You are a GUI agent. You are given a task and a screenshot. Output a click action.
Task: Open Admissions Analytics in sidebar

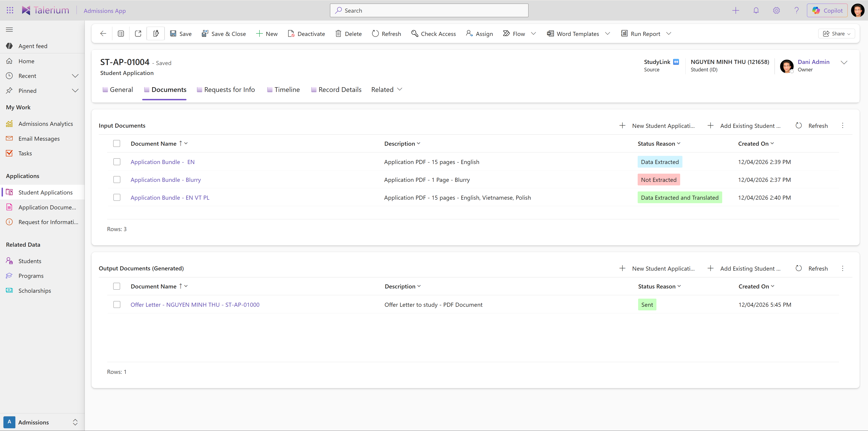click(45, 124)
